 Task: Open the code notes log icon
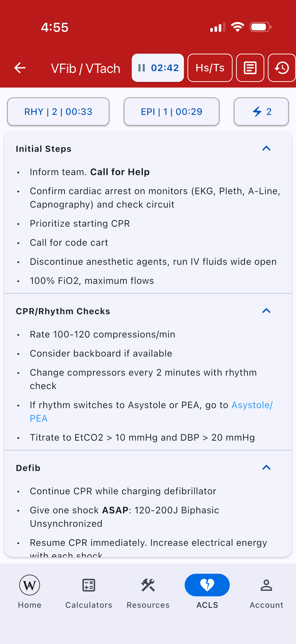tap(250, 68)
